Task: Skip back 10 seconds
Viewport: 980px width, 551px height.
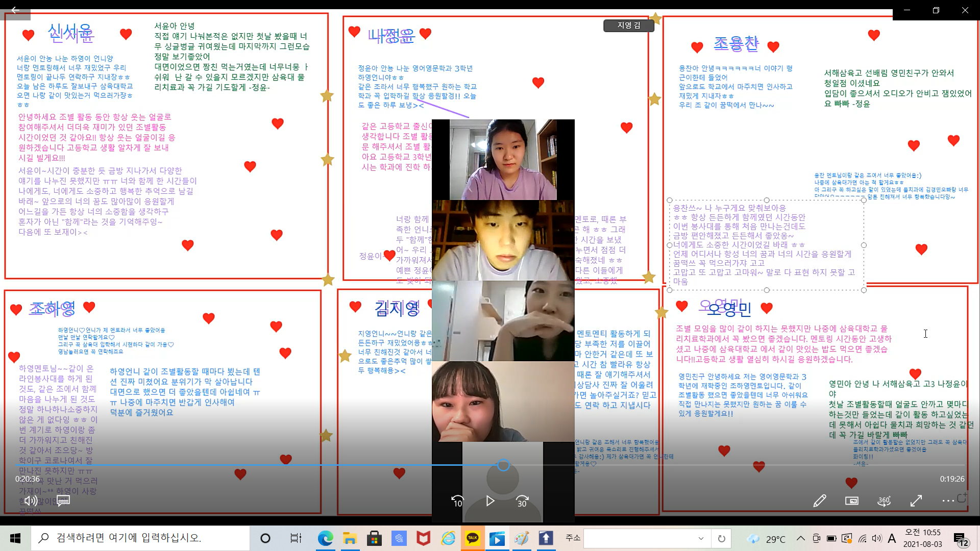Action: click(457, 501)
